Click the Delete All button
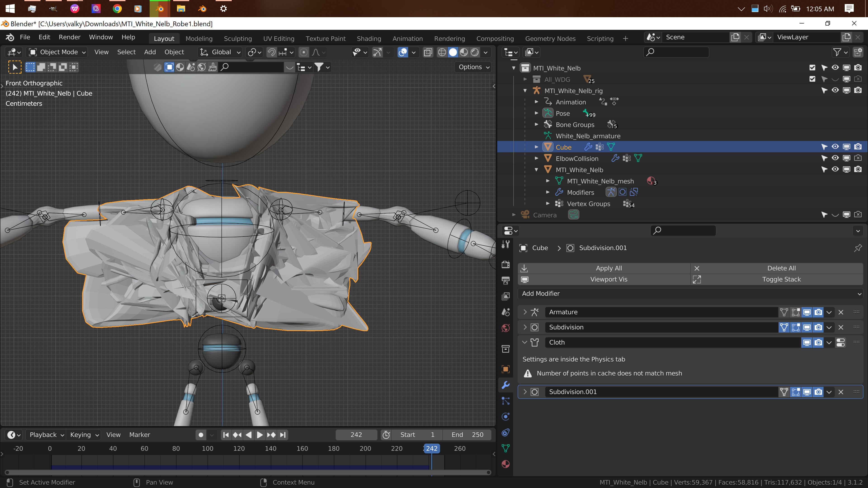868x488 pixels. 781,268
